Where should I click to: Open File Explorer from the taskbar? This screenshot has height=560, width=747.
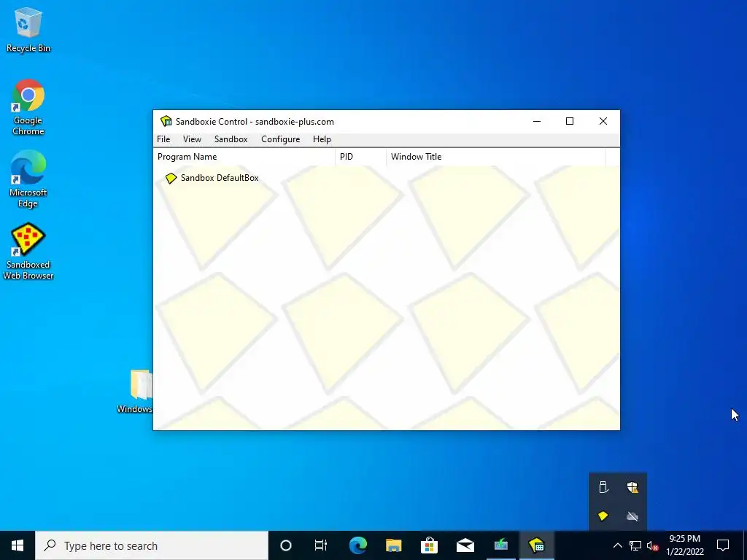[393, 545]
